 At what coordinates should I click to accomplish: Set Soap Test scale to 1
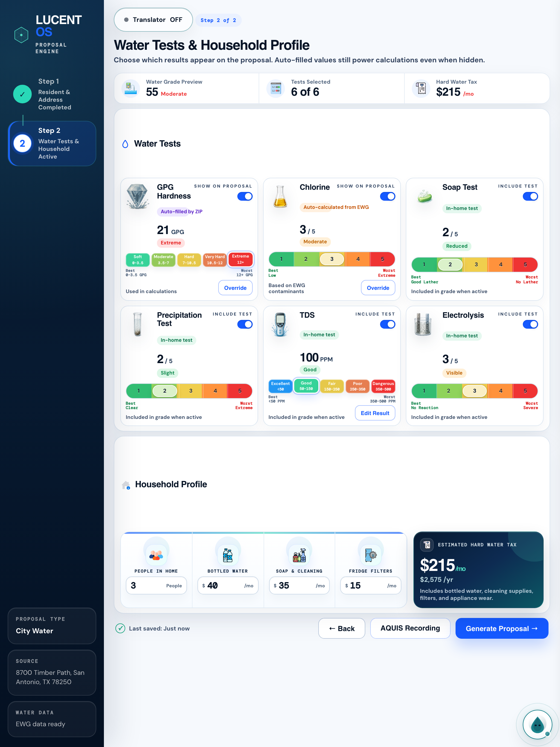click(x=424, y=264)
